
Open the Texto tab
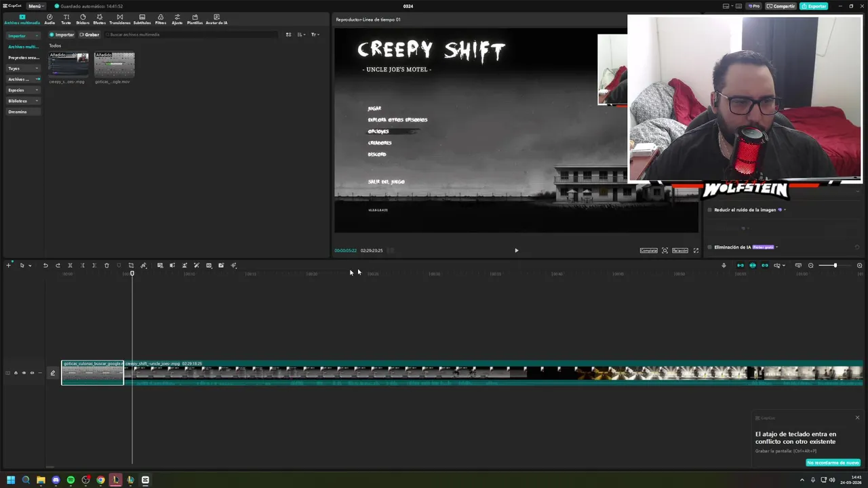[66, 19]
